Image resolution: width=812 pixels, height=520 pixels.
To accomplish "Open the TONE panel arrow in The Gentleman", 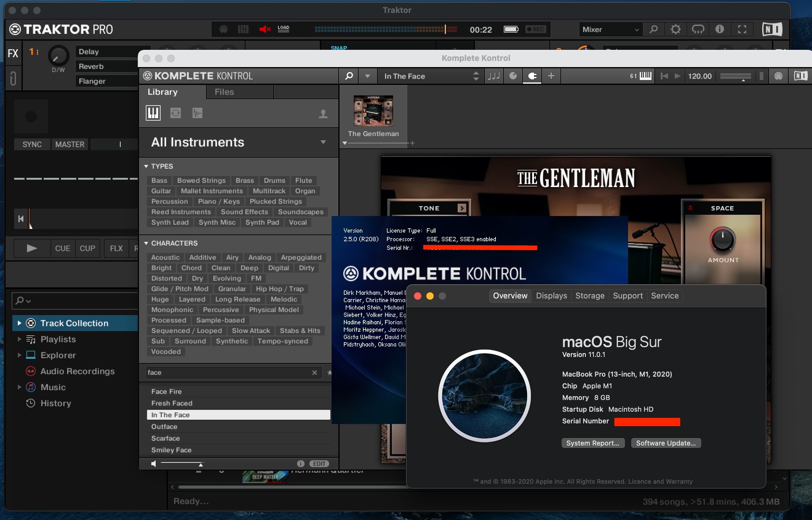I will (x=462, y=208).
